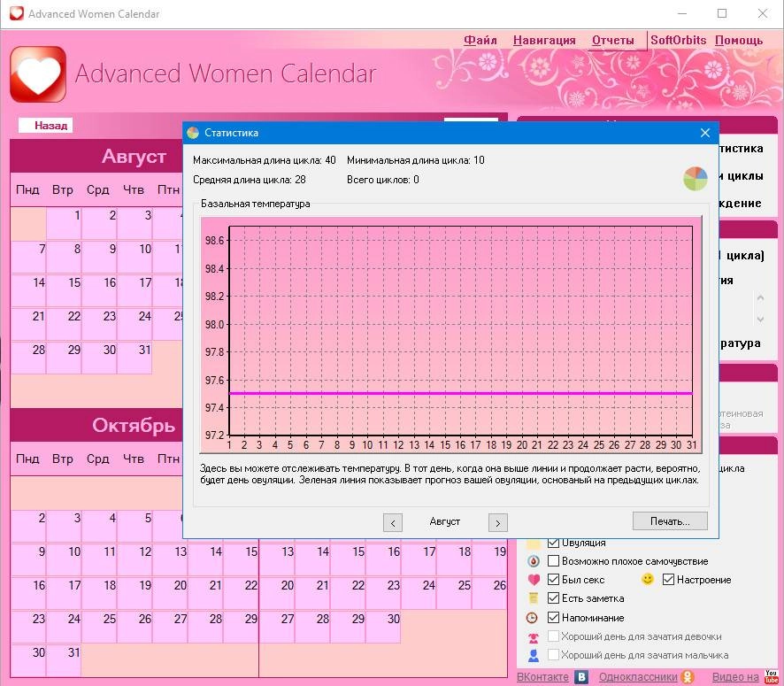Open the ВКонтакте link
Image resolution: width=784 pixels, height=686 pixels.
542,676
